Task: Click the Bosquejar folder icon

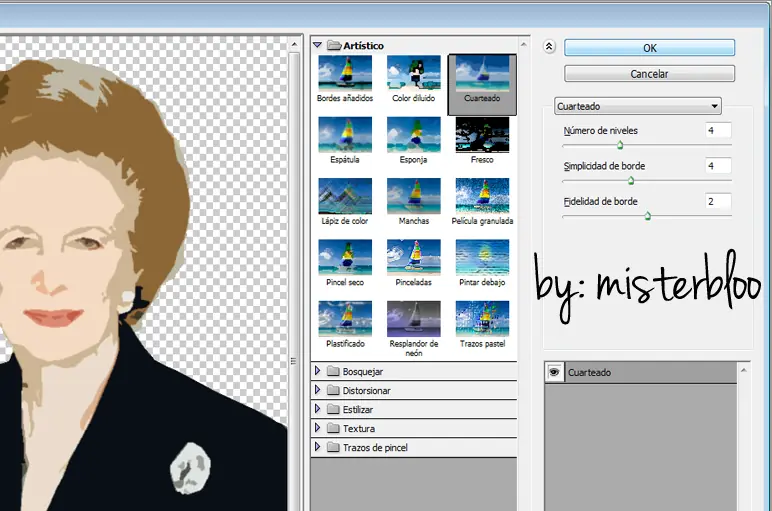Action: [x=333, y=371]
